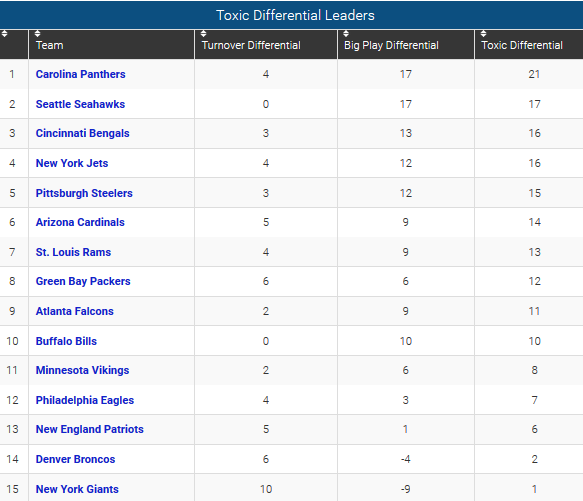Image resolution: width=583 pixels, height=501 pixels.
Task: Sort by Big Play Differential header text
Action: [391, 45]
